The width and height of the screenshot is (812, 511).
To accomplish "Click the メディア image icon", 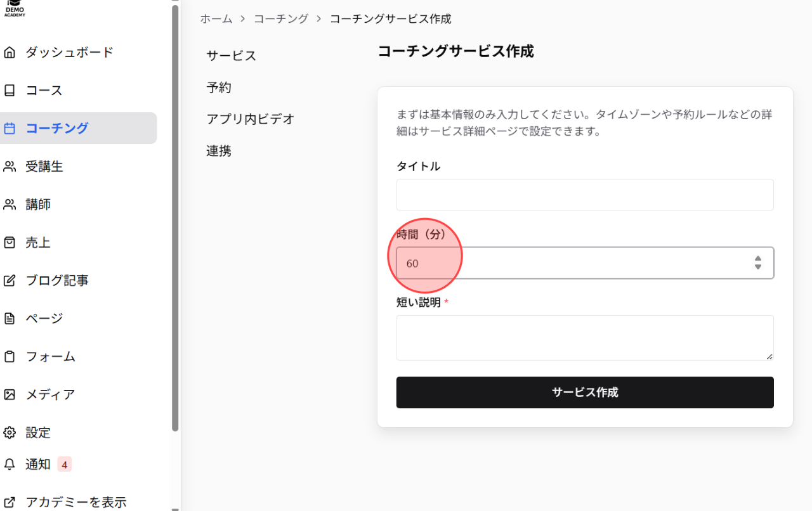I will point(10,394).
